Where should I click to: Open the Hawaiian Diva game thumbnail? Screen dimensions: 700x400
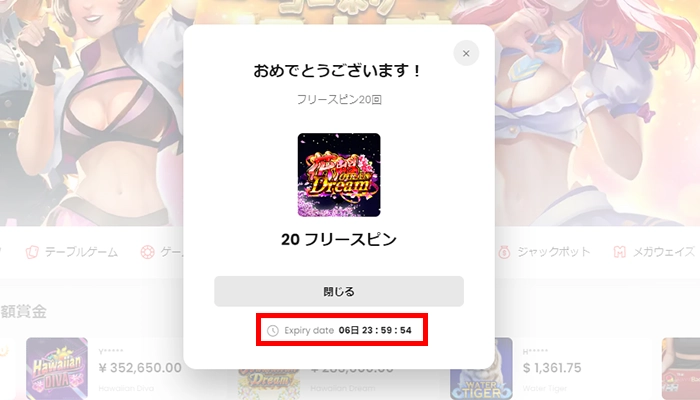(x=57, y=369)
